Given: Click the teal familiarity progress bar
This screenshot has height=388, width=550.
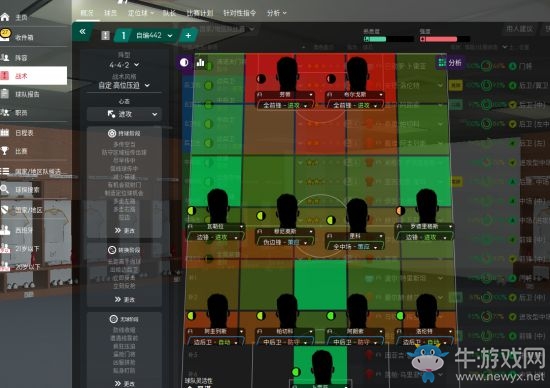Looking at the screenshot, I should [389, 39].
